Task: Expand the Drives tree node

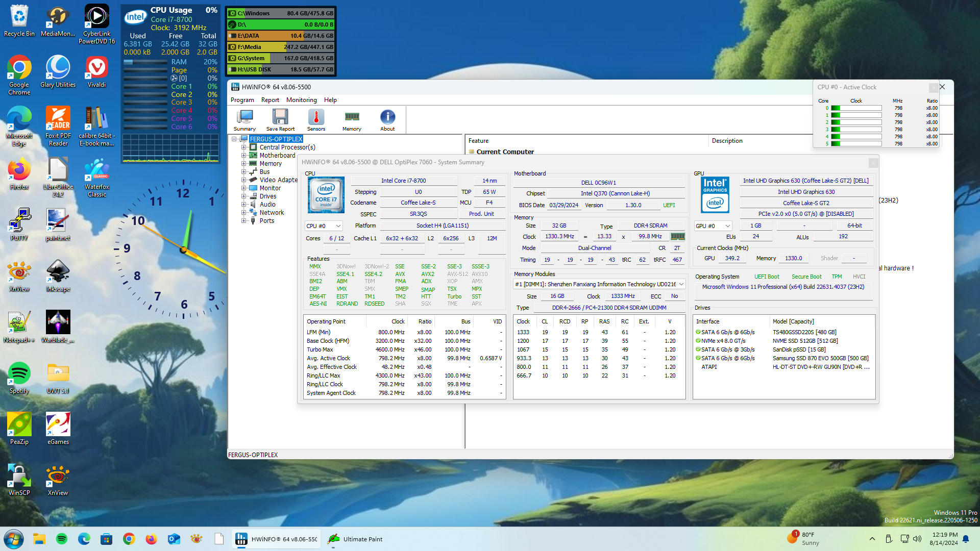Action: (244, 196)
